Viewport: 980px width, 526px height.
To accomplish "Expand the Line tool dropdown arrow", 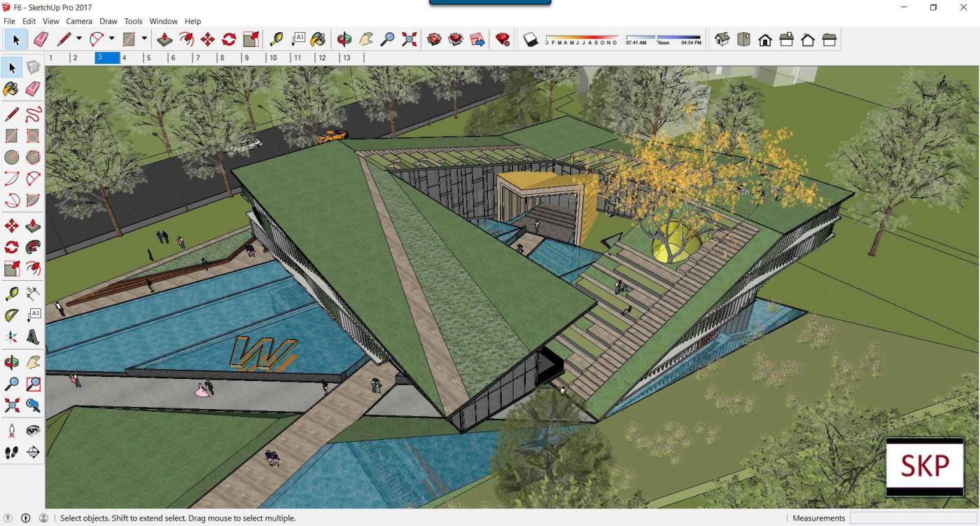I will point(79,39).
